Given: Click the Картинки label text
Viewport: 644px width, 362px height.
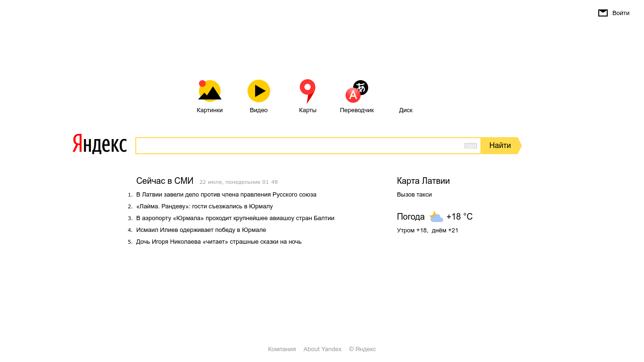Looking at the screenshot, I should pos(210,110).
